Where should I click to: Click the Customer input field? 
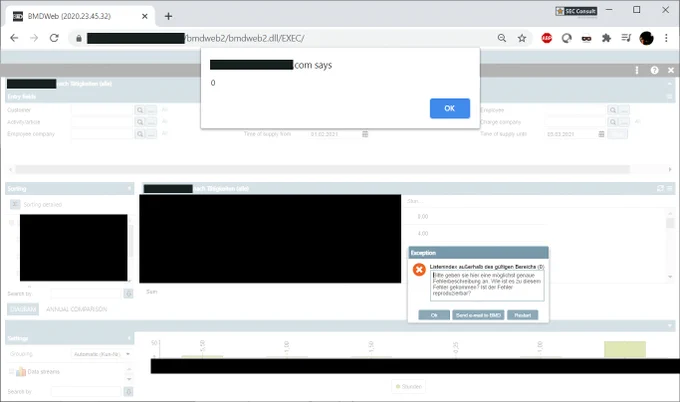(102, 110)
